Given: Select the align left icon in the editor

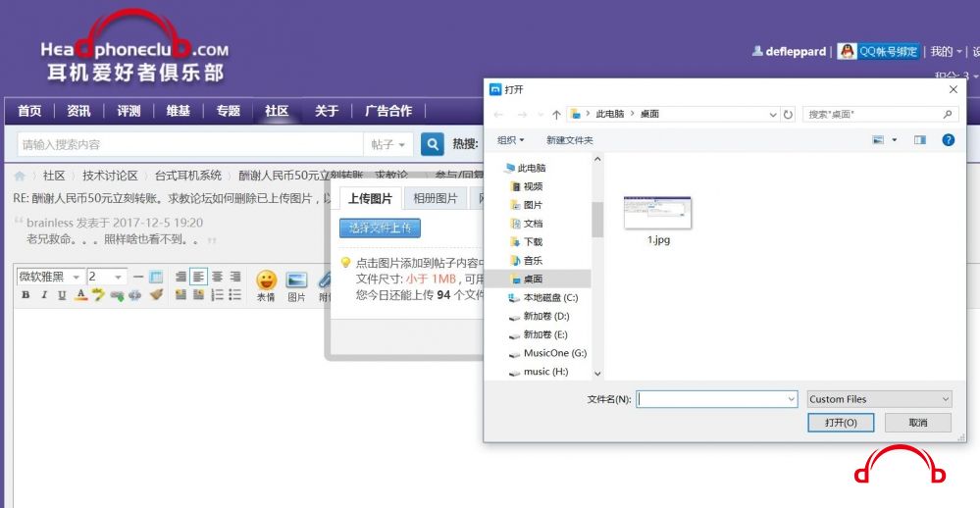Looking at the screenshot, I should tap(198, 277).
